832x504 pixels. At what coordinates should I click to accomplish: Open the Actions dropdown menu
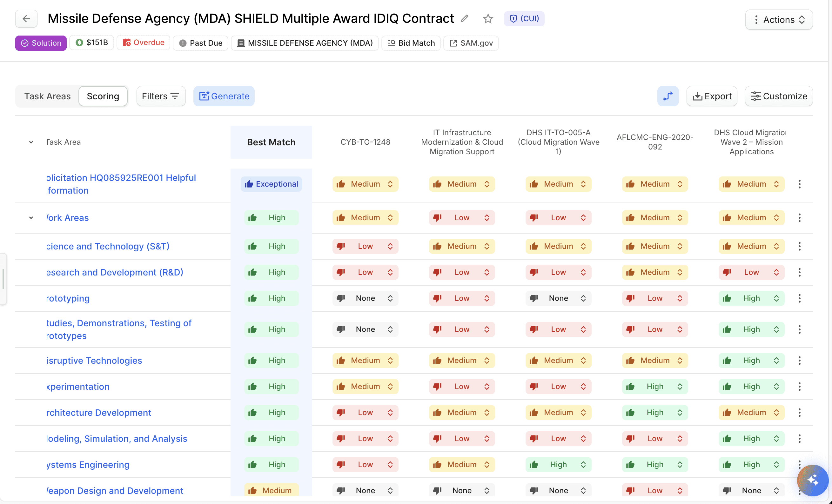pyautogui.click(x=779, y=20)
